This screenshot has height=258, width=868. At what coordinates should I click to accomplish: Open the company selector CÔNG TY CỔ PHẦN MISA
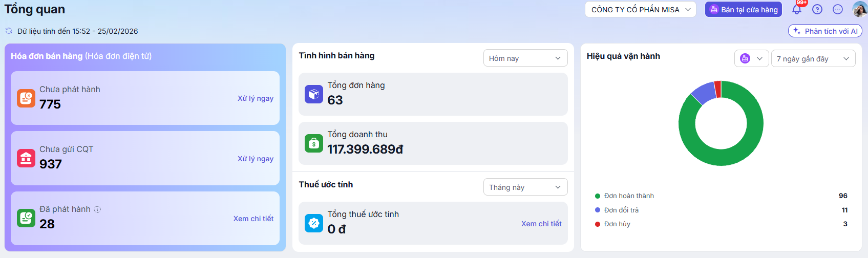pyautogui.click(x=641, y=9)
